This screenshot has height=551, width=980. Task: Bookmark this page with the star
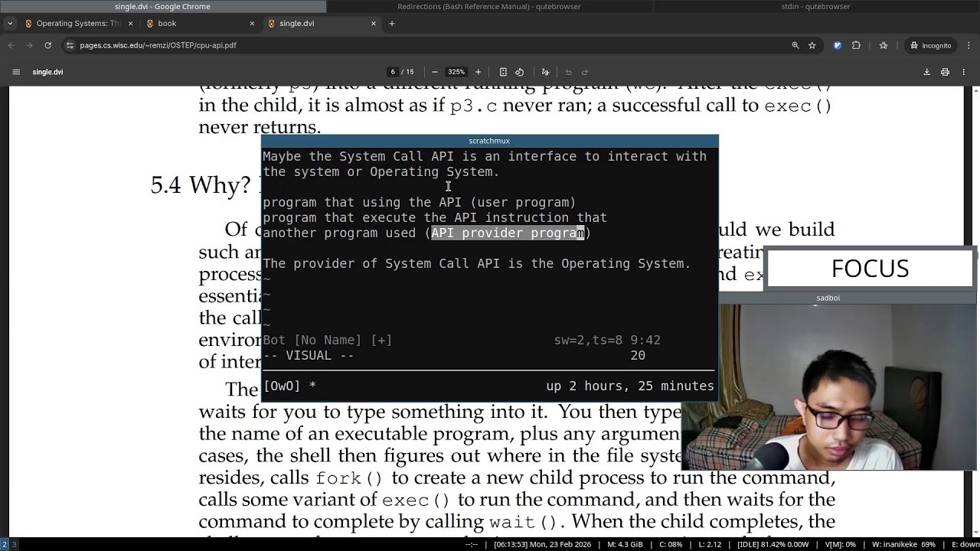click(812, 45)
